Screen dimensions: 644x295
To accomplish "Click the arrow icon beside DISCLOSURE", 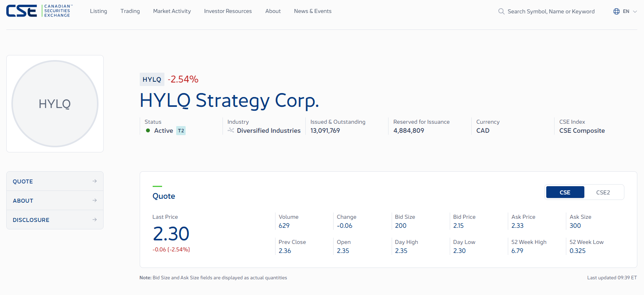I will 95,220.
